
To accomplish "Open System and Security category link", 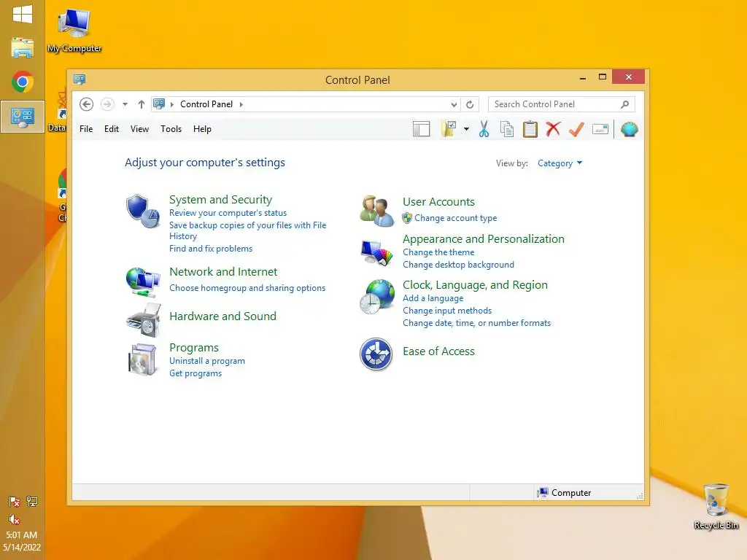I will (220, 200).
